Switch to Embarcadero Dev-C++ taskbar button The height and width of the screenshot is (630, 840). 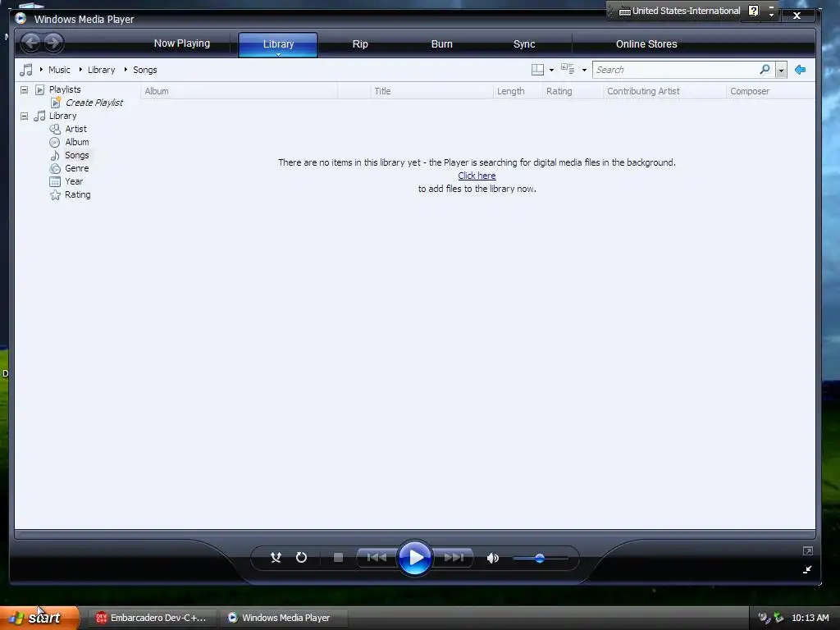tap(151, 618)
